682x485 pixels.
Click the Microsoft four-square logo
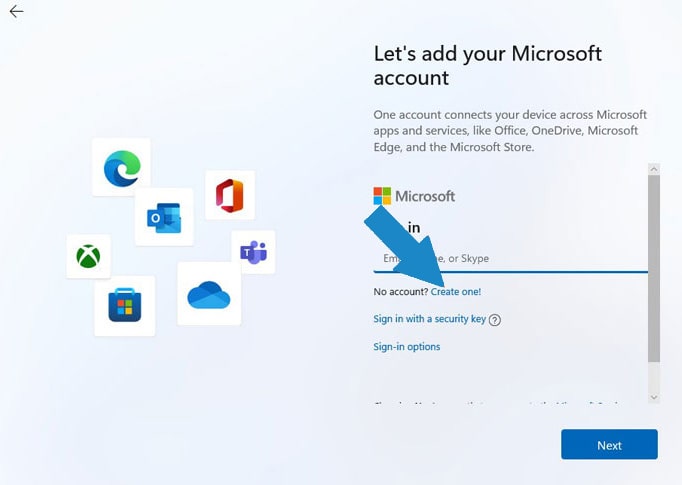tap(382, 196)
